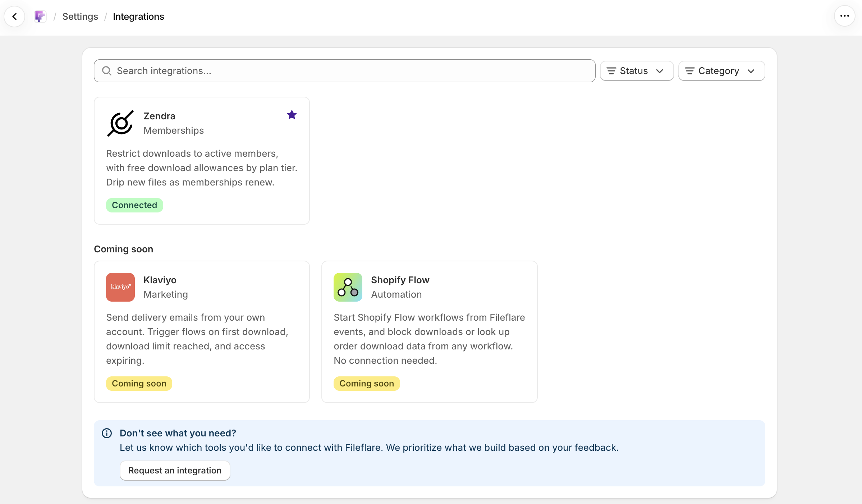Unfavorite Zendra with the star icon
The width and height of the screenshot is (862, 504).
[292, 115]
